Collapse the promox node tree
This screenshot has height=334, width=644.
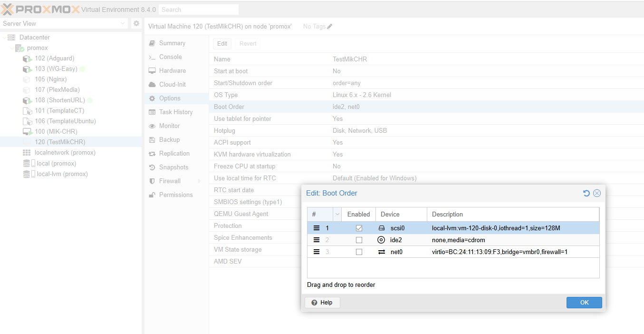[x=12, y=48]
